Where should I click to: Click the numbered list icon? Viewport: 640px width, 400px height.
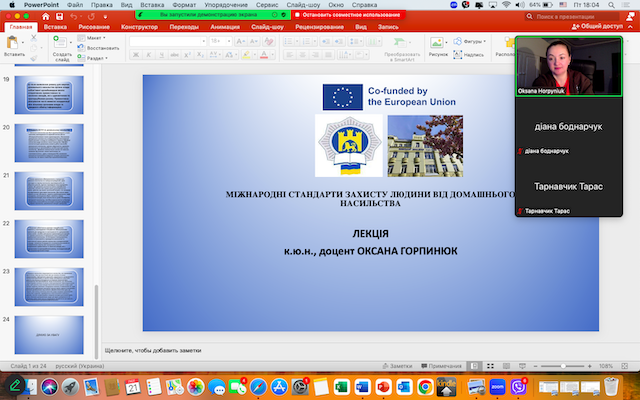click(x=305, y=41)
